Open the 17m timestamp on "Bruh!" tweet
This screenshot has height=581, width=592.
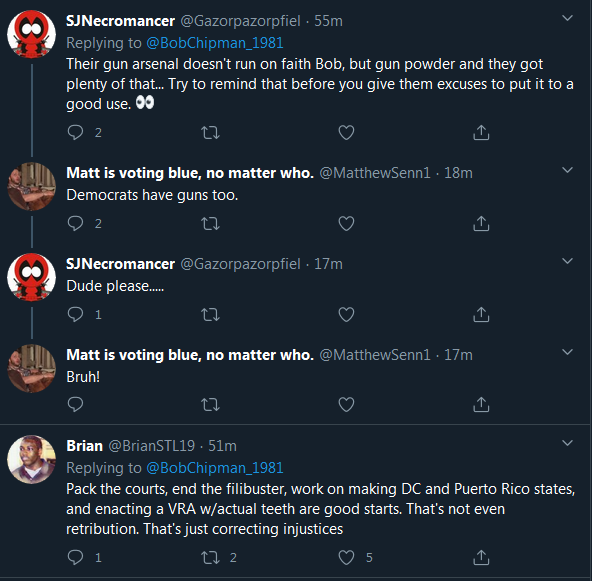coord(458,355)
